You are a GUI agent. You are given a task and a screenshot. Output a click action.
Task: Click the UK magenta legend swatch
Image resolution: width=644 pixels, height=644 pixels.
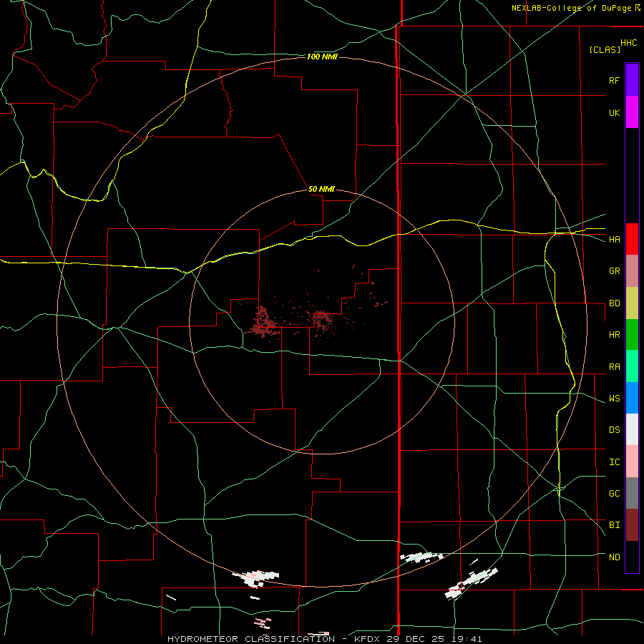coord(632,112)
